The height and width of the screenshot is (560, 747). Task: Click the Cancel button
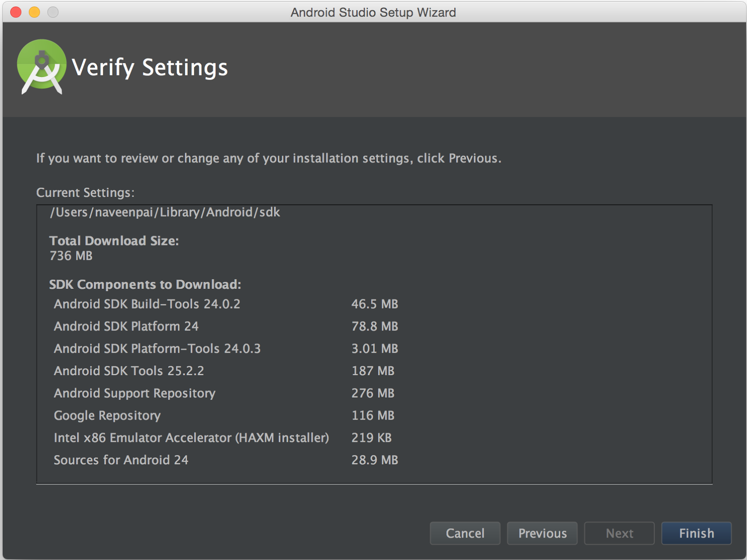pyautogui.click(x=465, y=533)
